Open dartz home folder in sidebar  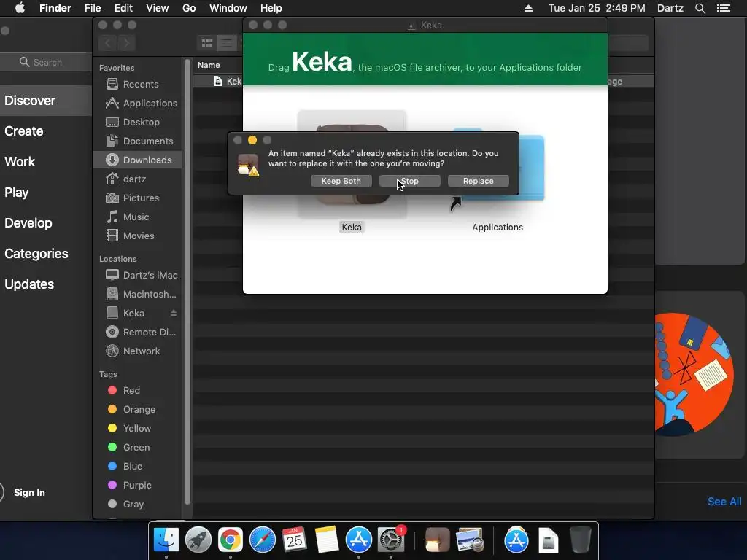[125, 179]
